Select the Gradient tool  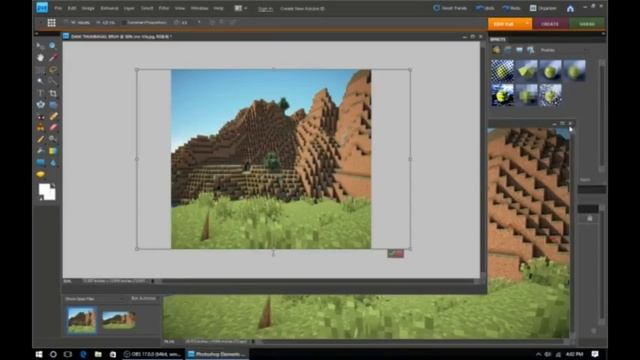tap(53, 151)
